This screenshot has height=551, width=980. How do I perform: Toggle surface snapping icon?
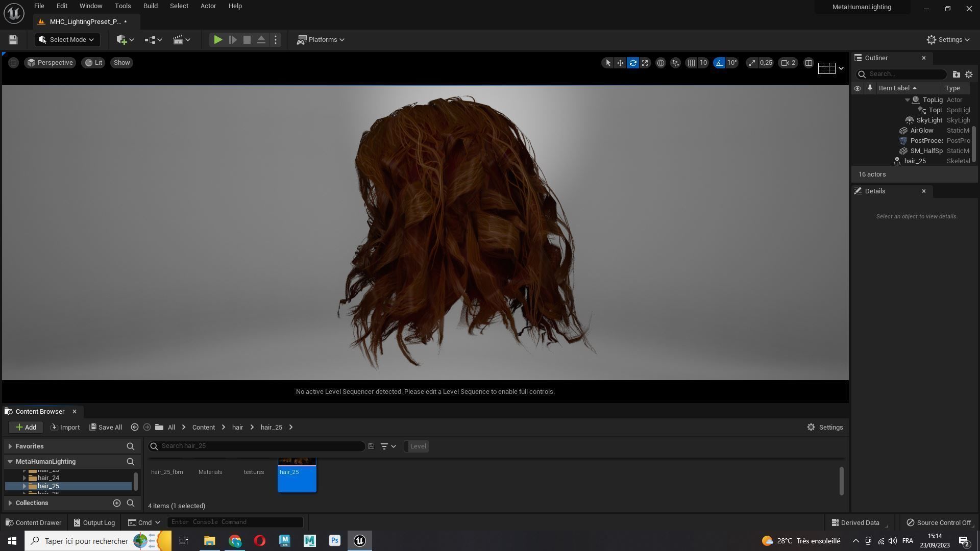click(x=675, y=63)
